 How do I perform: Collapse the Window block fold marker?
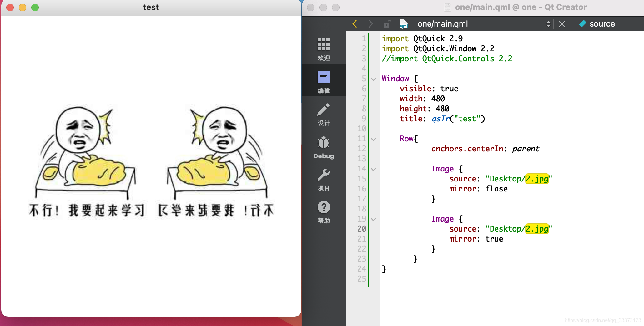[373, 79]
